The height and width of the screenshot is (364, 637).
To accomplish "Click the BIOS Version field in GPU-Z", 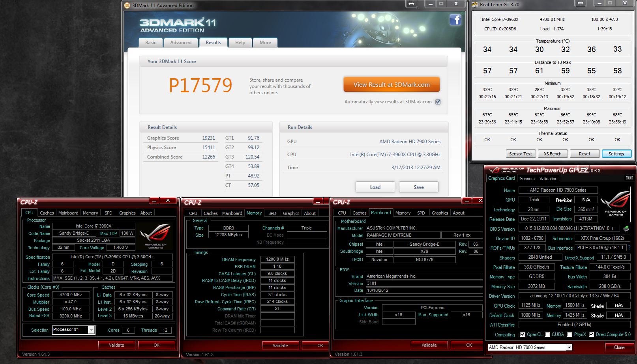I will [x=569, y=228].
